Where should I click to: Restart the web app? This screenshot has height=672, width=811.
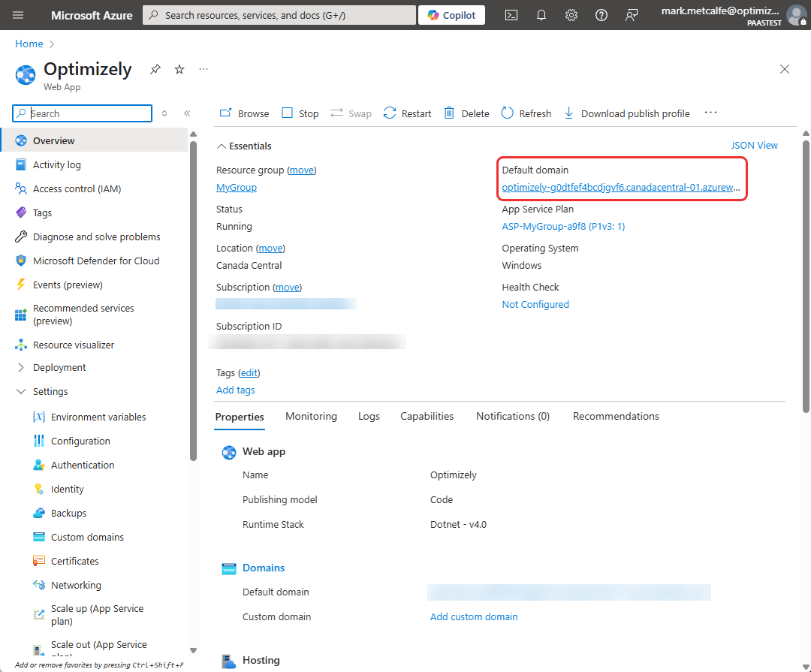pyautogui.click(x=407, y=113)
